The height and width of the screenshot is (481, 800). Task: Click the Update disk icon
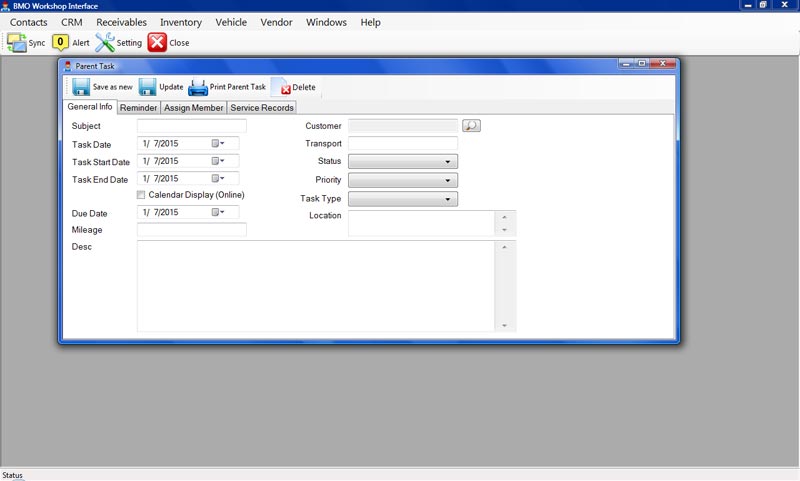point(148,87)
